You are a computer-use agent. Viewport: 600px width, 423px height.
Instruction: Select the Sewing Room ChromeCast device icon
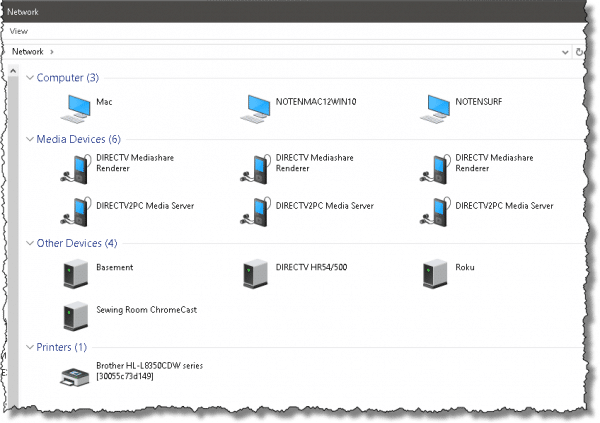76,316
